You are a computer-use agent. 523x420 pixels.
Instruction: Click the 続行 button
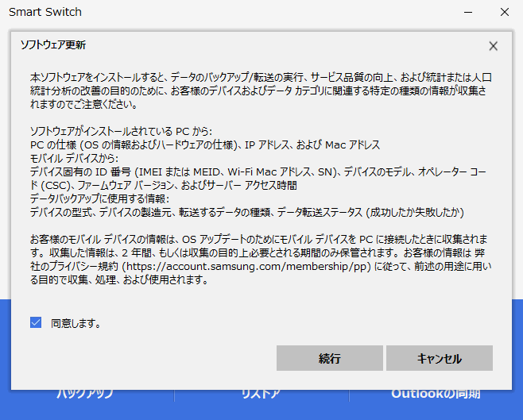pos(330,358)
